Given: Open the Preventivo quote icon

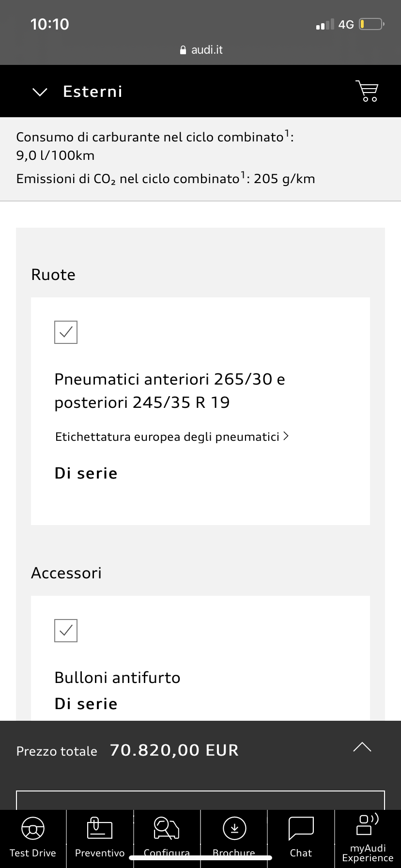Looking at the screenshot, I should click(x=100, y=828).
